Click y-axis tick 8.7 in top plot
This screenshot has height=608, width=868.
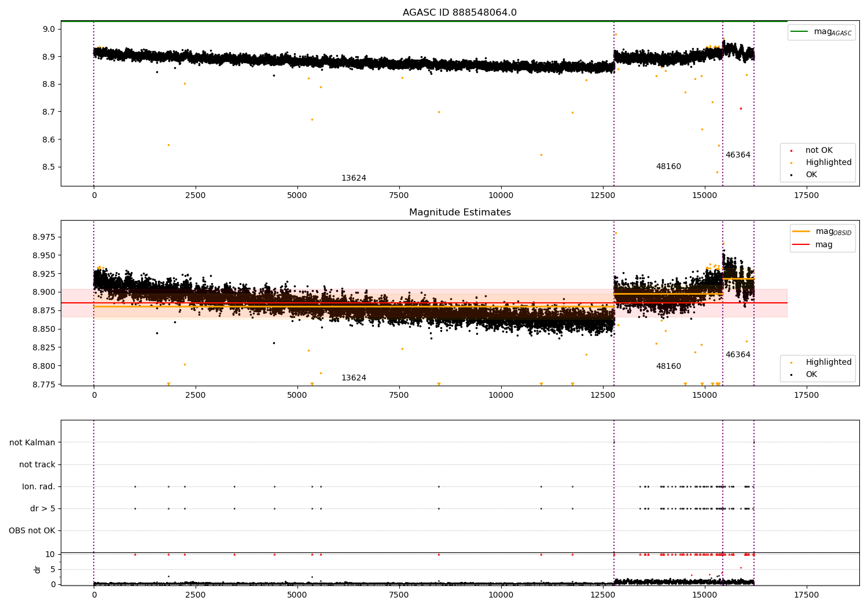(50, 112)
